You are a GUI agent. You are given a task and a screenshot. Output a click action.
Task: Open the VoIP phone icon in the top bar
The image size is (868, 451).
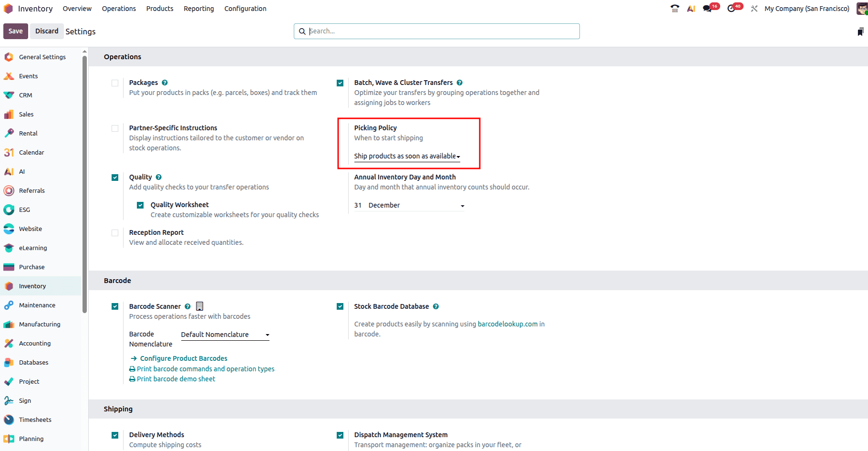coord(674,9)
